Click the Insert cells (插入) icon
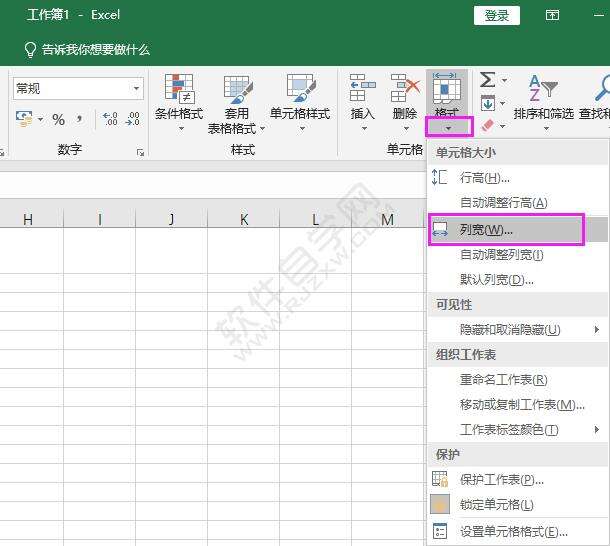The image size is (610, 546). [362, 88]
